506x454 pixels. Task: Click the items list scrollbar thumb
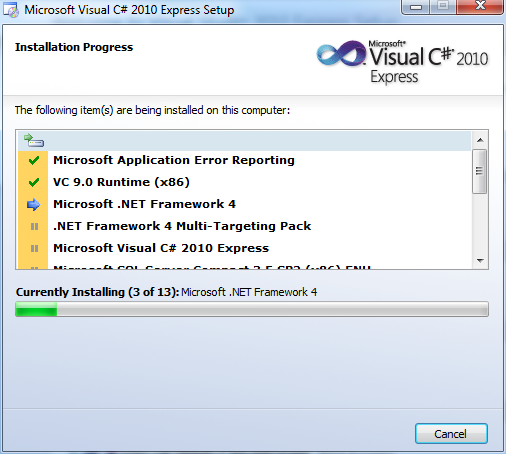[x=480, y=171]
